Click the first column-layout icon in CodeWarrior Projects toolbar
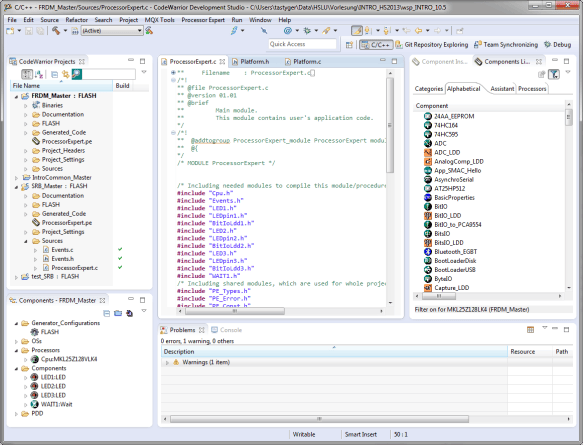Screen dimensions: 583x445 [x=27, y=75]
